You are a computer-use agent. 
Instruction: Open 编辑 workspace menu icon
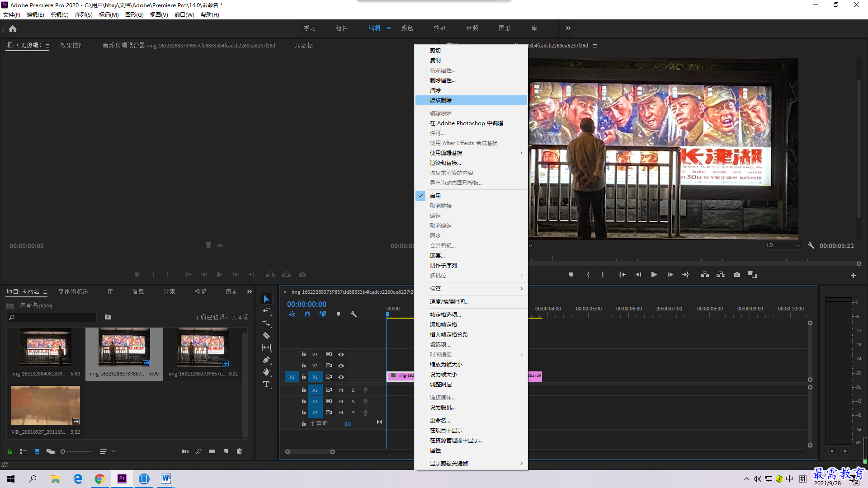(x=388, y=28)
